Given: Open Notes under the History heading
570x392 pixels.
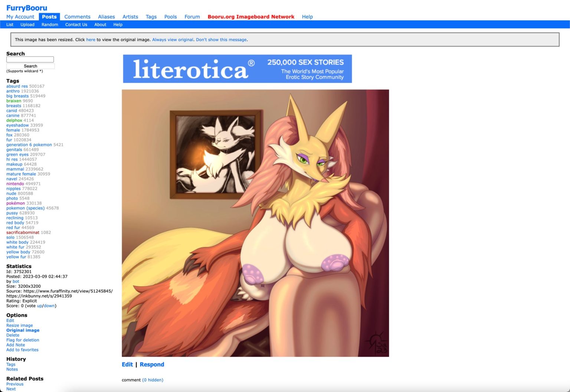Looking at the screenshot, I should coord(12,369).
